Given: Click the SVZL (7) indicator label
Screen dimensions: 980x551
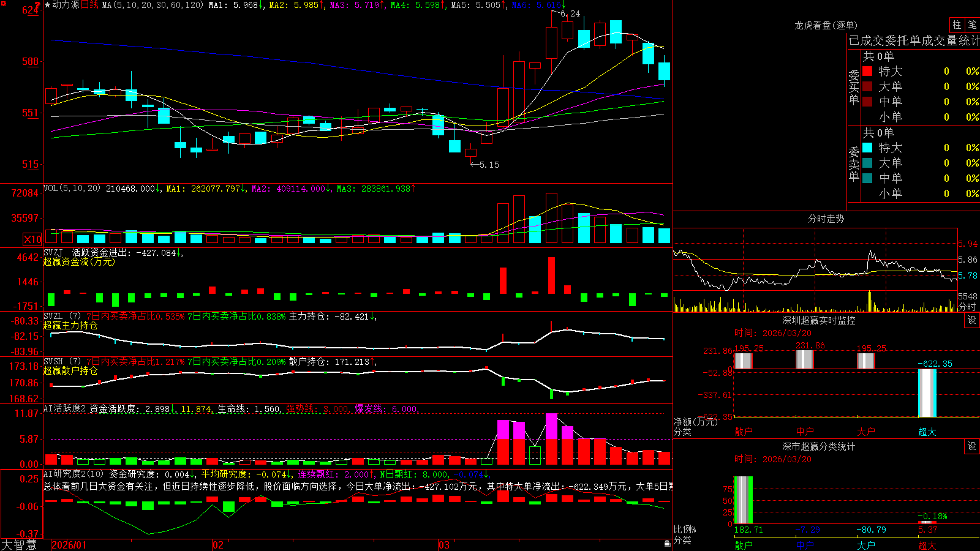Looking at the screenshot, I should pos(62,317).
